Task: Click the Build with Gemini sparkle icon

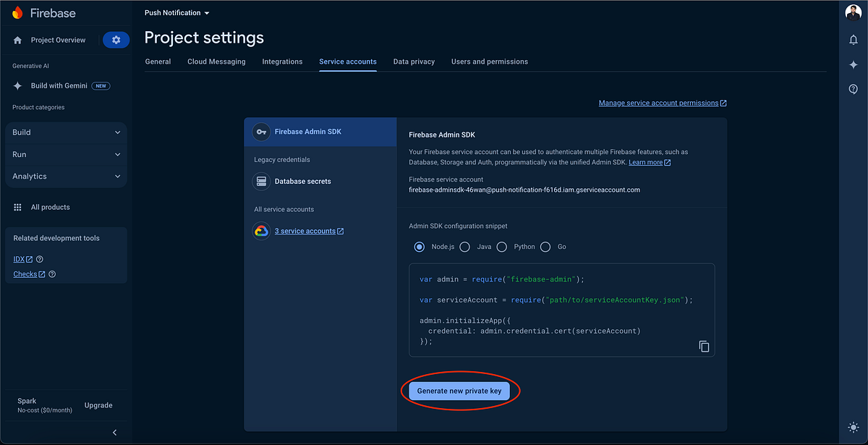Action: coord(17,85)
